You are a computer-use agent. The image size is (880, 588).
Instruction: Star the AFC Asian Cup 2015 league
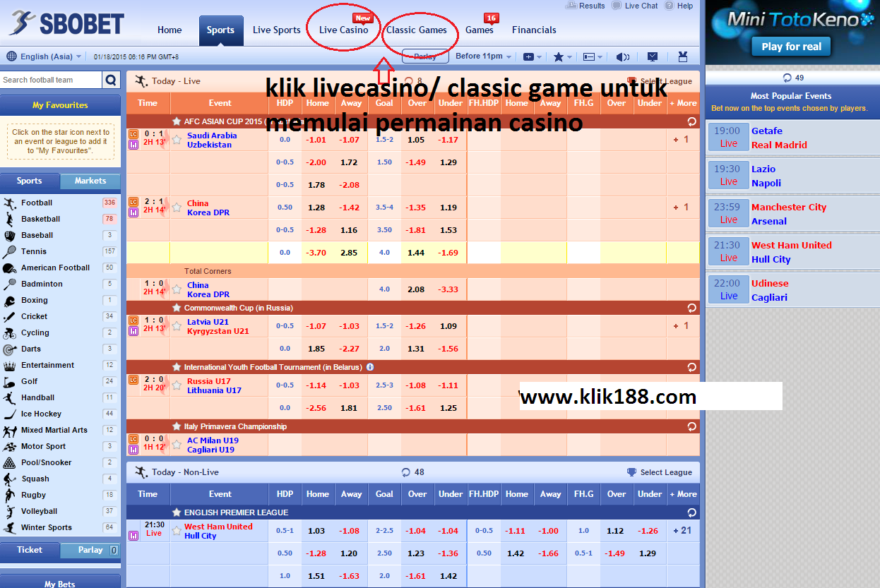pyautogui.click(x=177, y=121)
